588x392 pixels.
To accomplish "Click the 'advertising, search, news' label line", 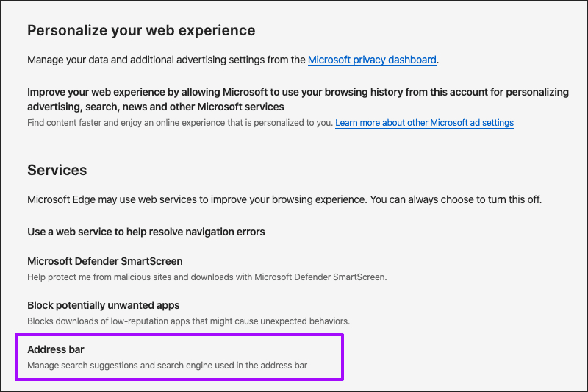I will coord(155,107).
